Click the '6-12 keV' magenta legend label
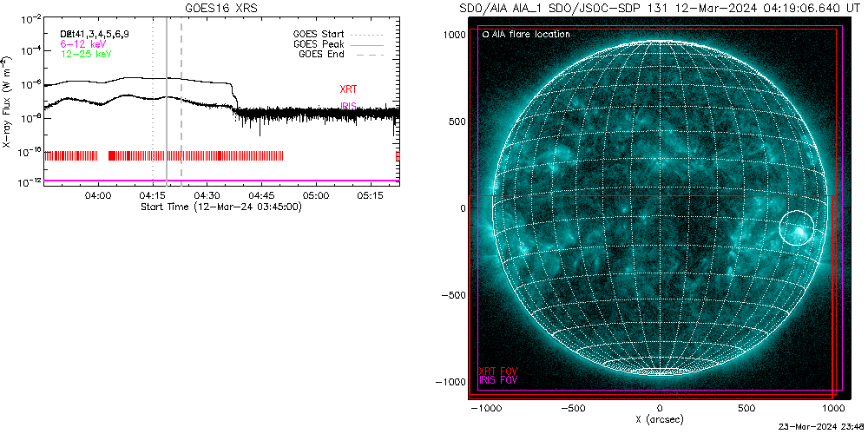 [x=83, y=44]
